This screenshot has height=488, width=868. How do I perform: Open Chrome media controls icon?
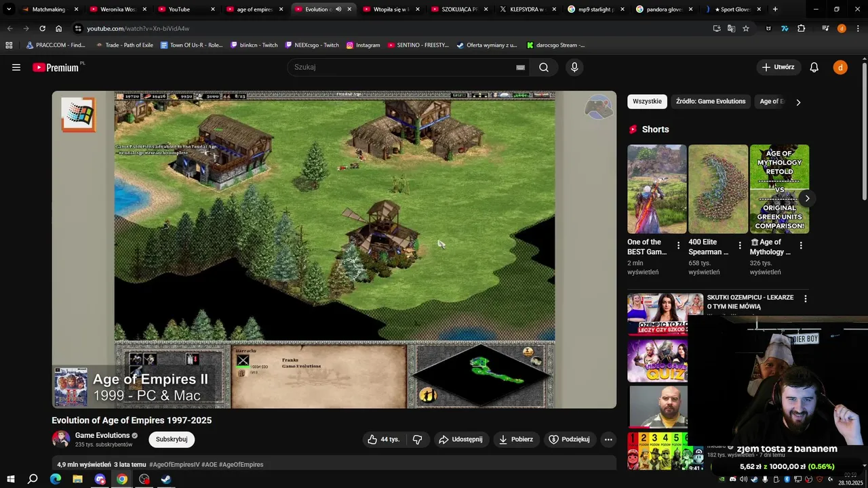[x=825, y=28]
